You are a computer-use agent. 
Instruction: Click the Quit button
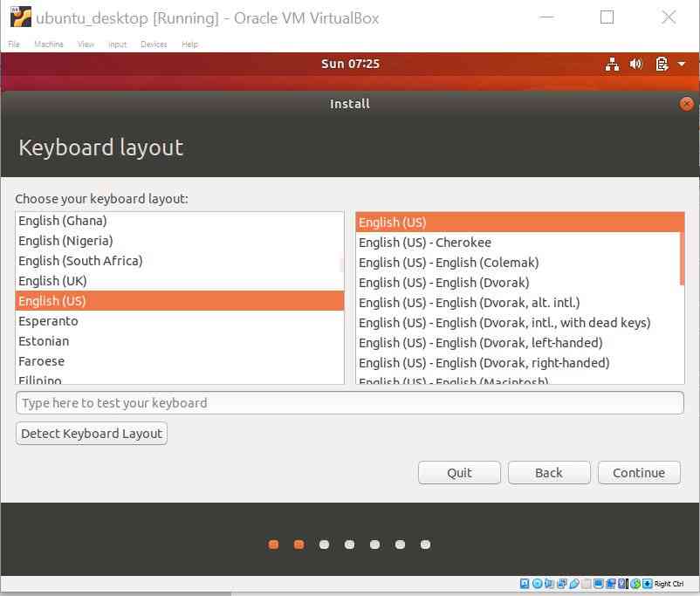pyautogui.click(x=459, y=473)
